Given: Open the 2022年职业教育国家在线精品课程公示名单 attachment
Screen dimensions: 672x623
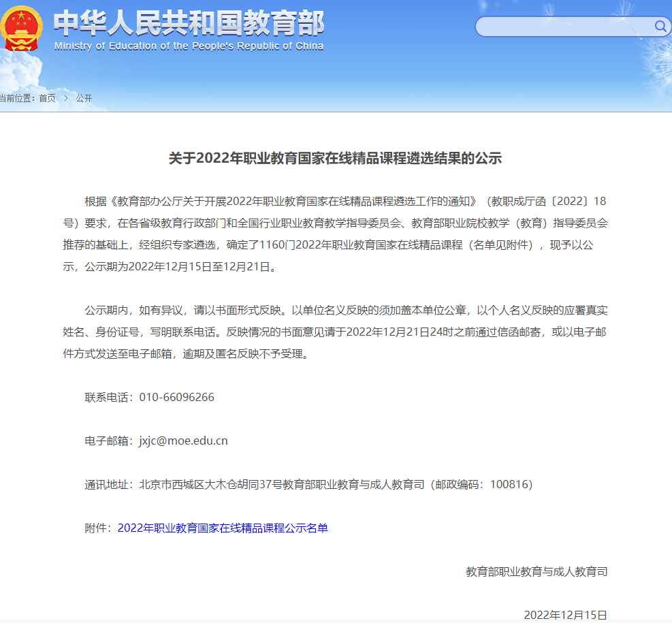Looking at the screenshot, I should pos(223,528).
